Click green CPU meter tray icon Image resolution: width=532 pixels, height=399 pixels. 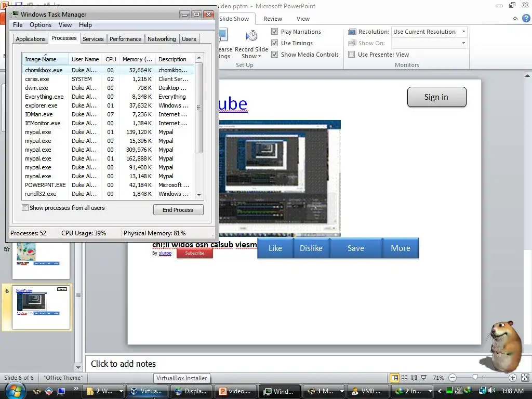449,391
